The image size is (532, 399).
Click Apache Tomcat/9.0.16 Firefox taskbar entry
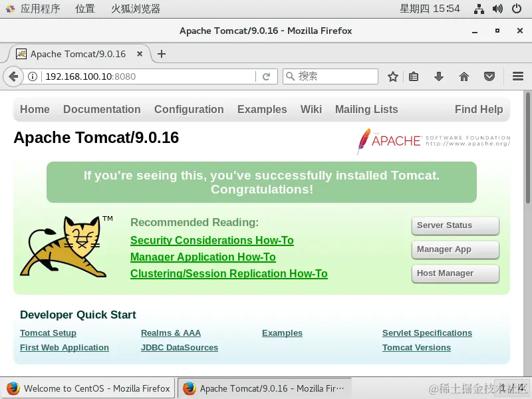pos(264,388)
